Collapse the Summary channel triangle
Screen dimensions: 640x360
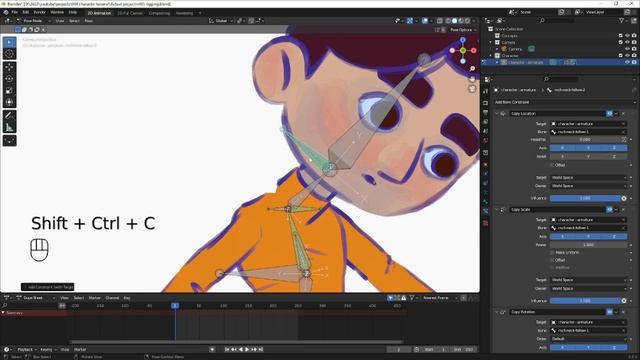[3, 313]
